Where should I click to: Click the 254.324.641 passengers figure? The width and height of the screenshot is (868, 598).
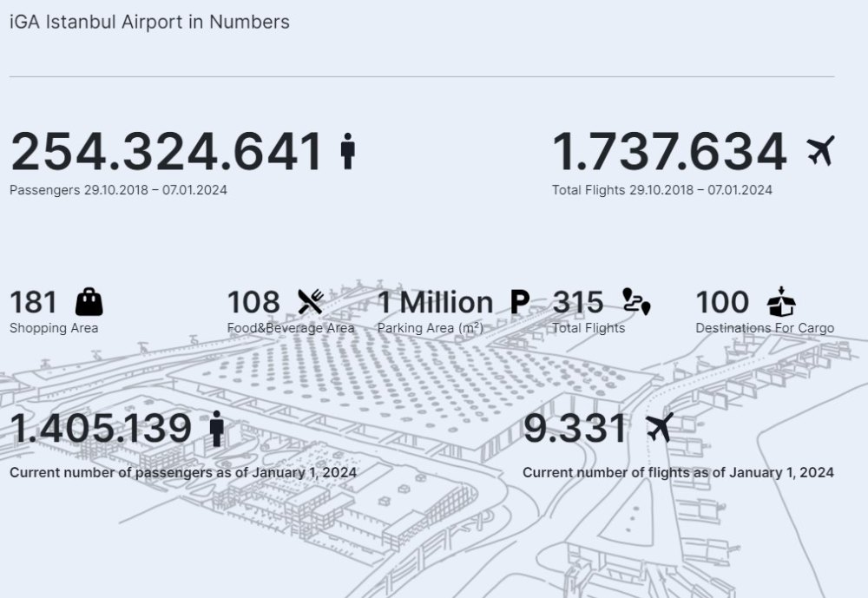(167, 152)
